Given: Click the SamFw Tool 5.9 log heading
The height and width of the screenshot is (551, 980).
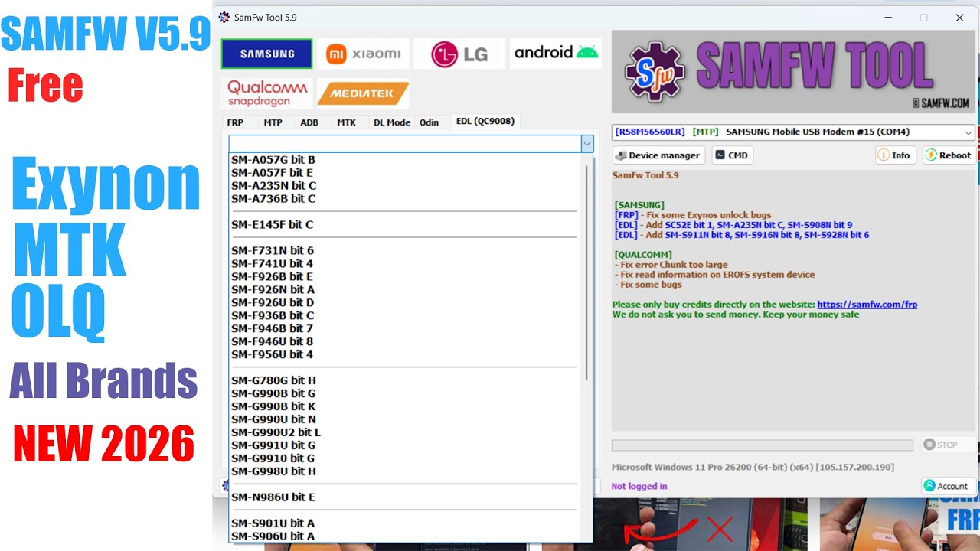Looking at the screenshot, I should coord(645,176).
